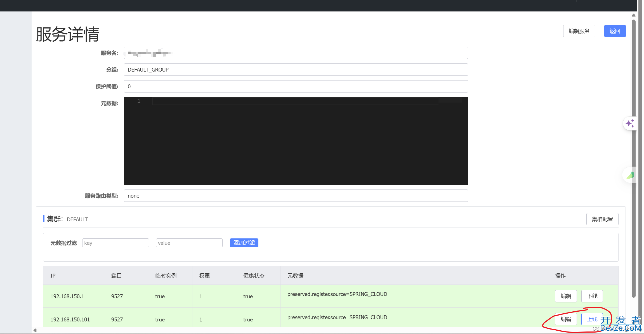Click the 操作 column header
Viewport: 644px width, 334px height.
pos(583,276)
